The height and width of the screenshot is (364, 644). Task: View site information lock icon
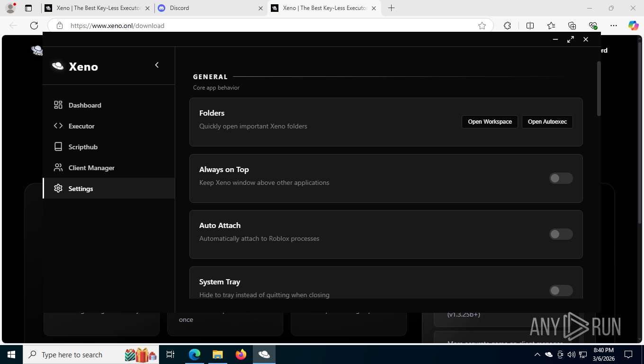tap(59, 26)
